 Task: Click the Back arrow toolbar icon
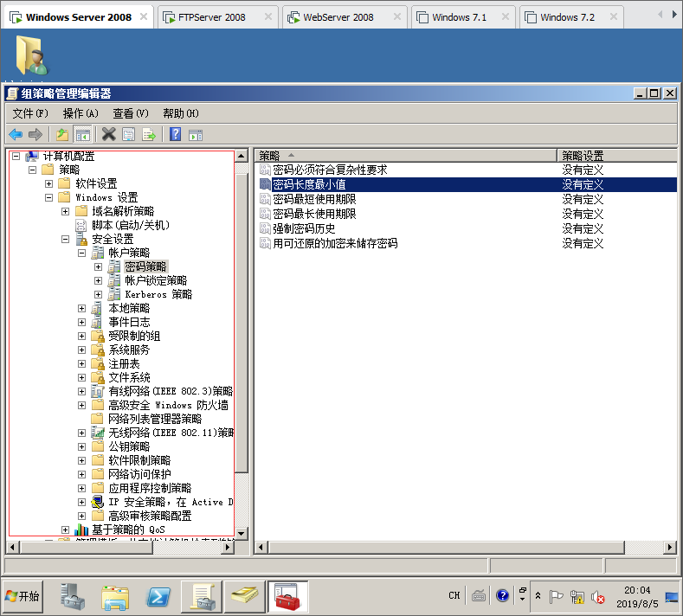(x=16, y=134)
